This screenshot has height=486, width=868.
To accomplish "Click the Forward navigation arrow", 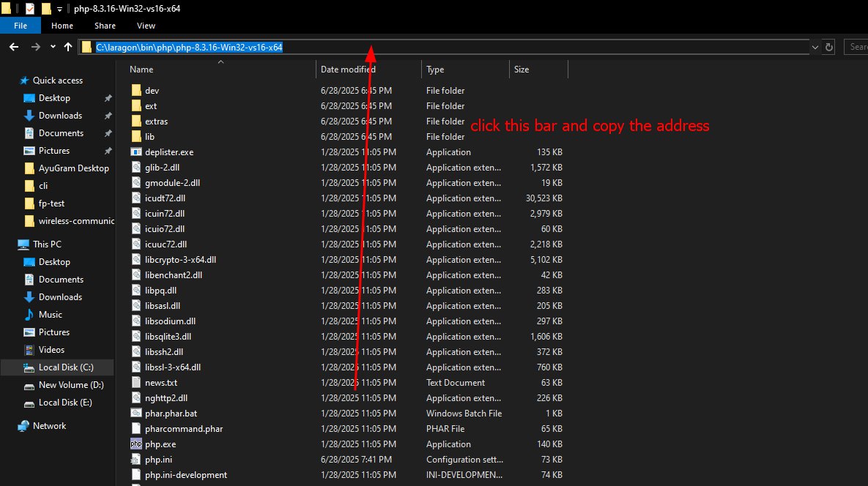I will click(35, 47).
